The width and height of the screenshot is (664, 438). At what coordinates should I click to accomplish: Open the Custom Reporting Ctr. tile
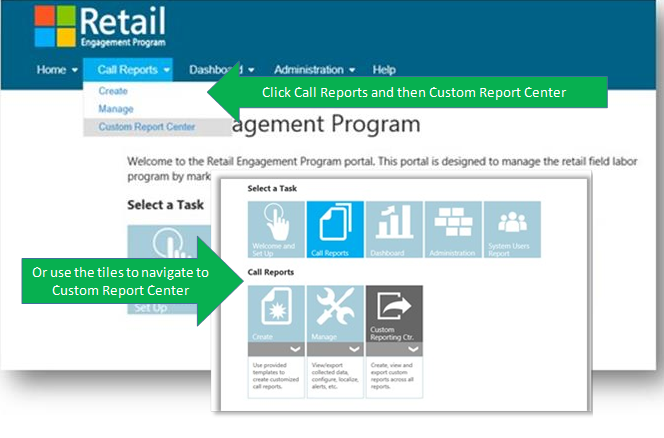click(394, 315)
